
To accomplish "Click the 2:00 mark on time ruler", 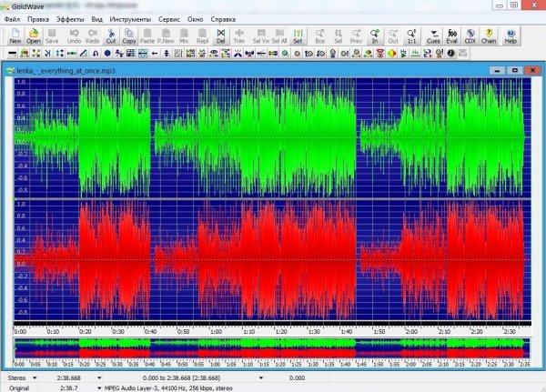I will (x=412, y=332).
